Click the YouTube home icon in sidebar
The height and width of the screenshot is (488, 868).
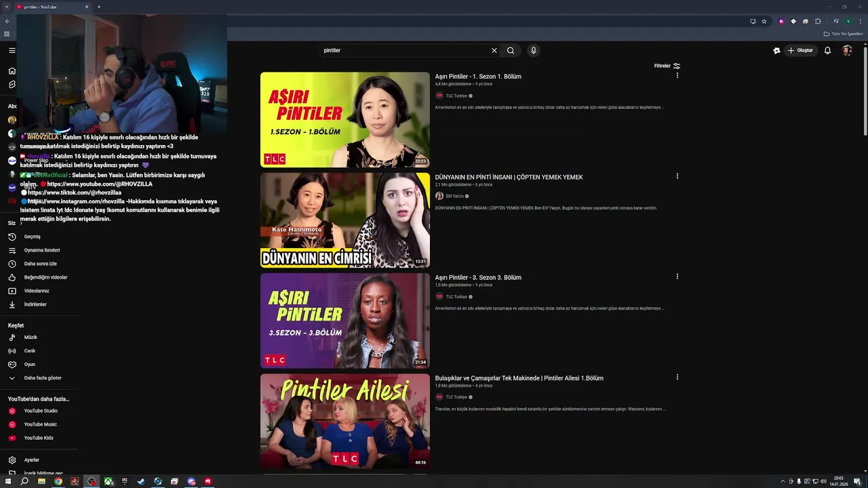pos(12,70)
